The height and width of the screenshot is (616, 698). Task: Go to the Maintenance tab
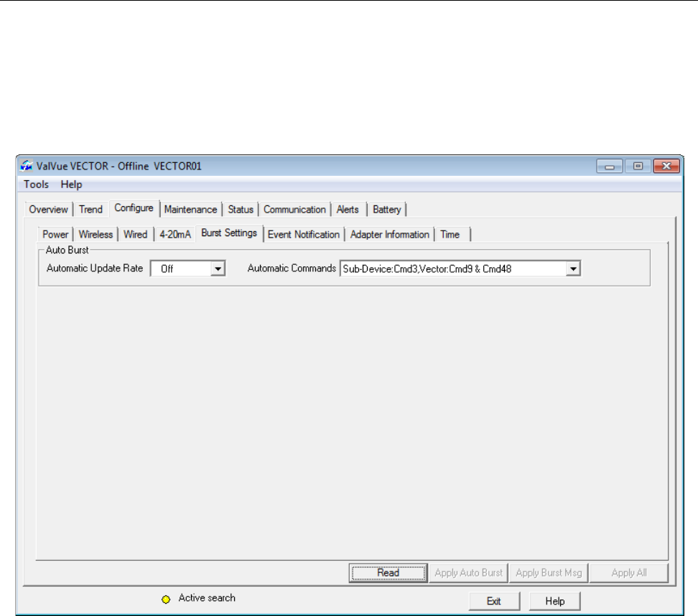point(190,209)
